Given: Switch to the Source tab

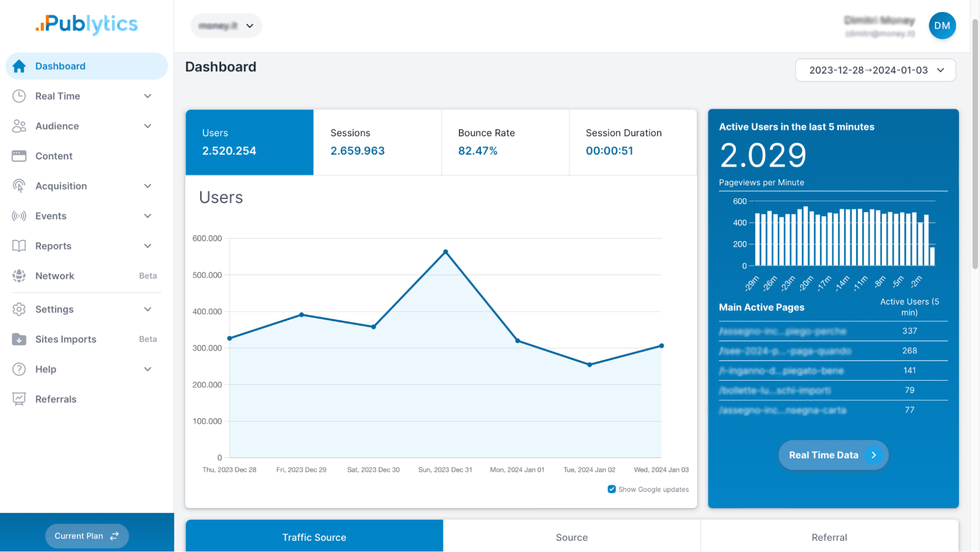Looking at the screenshot, I should pyautogui.click(x=572, y=537).
